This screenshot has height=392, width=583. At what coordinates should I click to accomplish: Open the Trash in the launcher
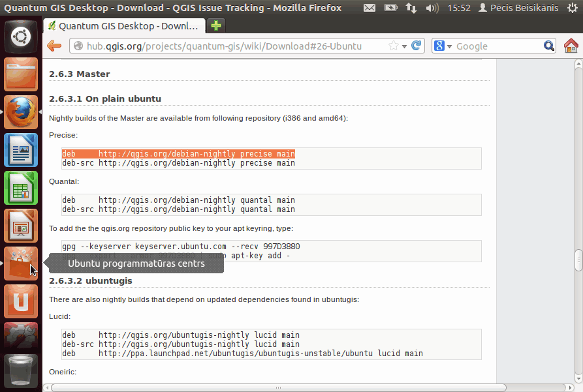21,371
